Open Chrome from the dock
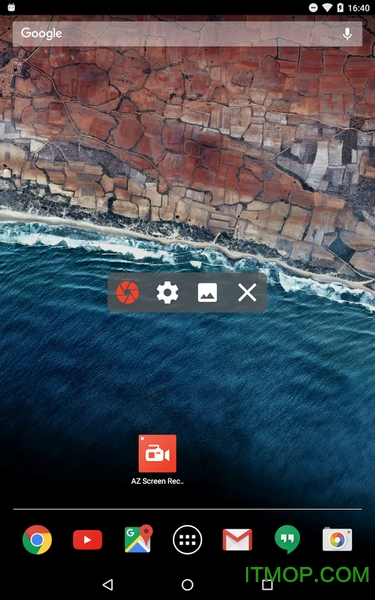375x600 pixels. (37, 540)
